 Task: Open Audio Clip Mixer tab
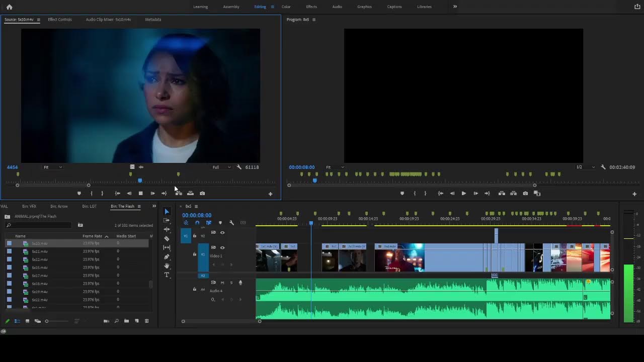tap(108, 20)
